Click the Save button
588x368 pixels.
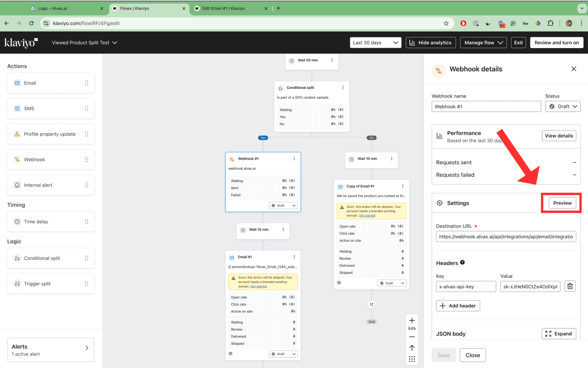pyautogui.click(x=443, y=355)
